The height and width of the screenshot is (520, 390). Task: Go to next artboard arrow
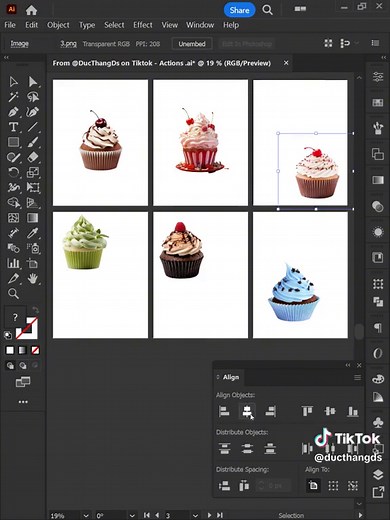point(209,515)
